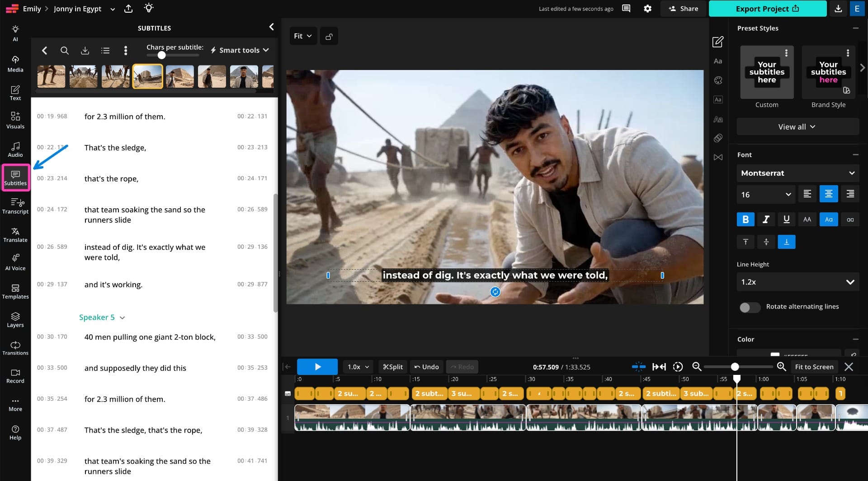Toggle underline subtitle formatting
This screenshot has height=481, width=868.
point(787,219)
